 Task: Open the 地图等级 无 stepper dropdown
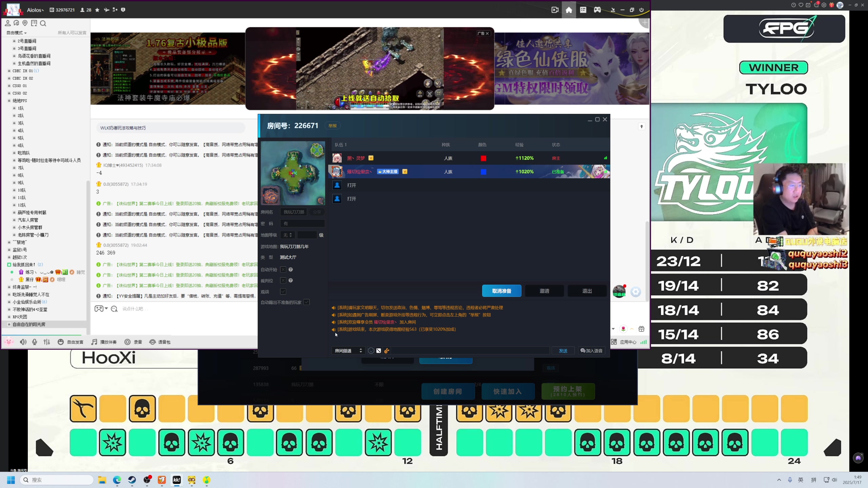[288, 235]
